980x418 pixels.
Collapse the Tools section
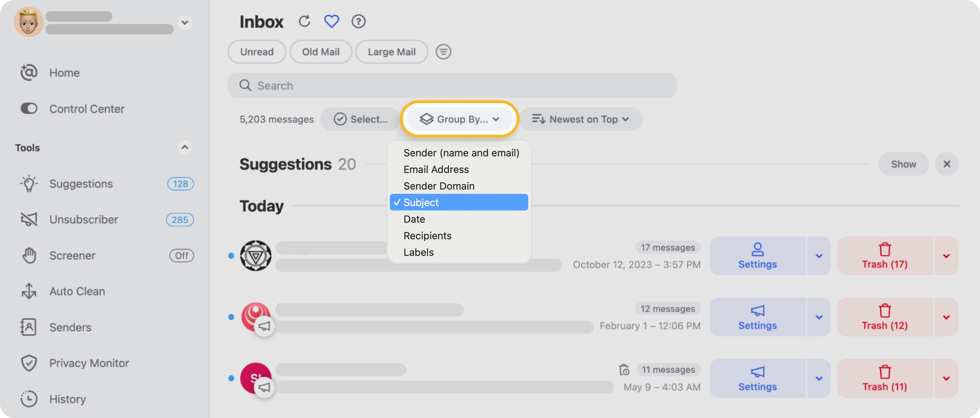tap(184, 147)
